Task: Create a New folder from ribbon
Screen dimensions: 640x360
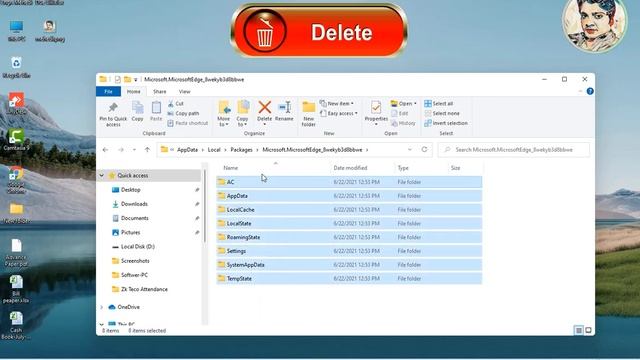Action: [309, 113]
